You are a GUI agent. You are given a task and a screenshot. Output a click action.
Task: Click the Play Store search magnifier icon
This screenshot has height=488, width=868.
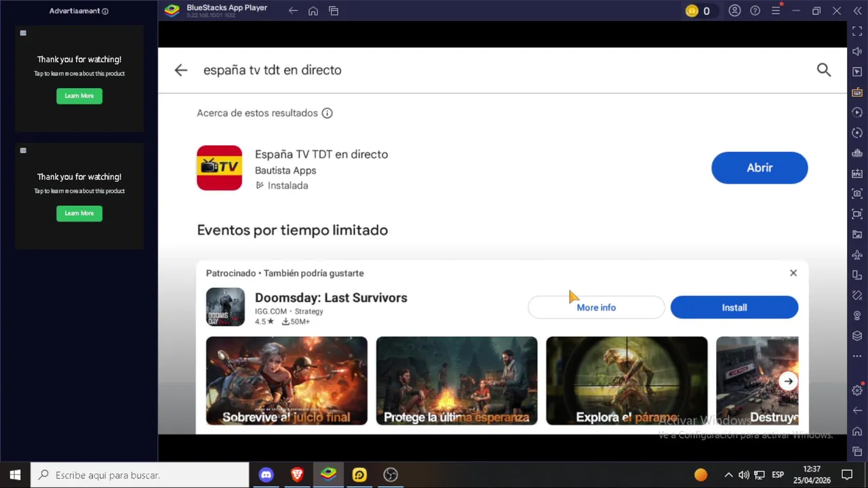(x=824, y=70)
